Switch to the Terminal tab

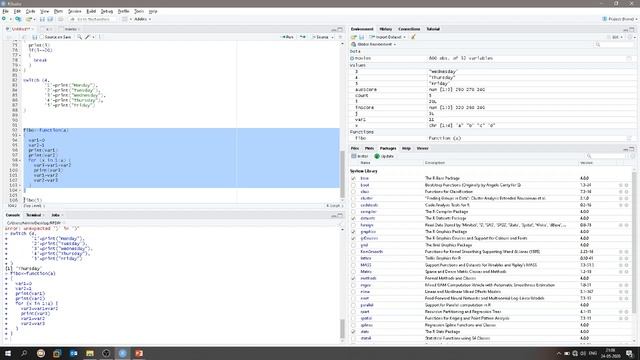point(33,215)
